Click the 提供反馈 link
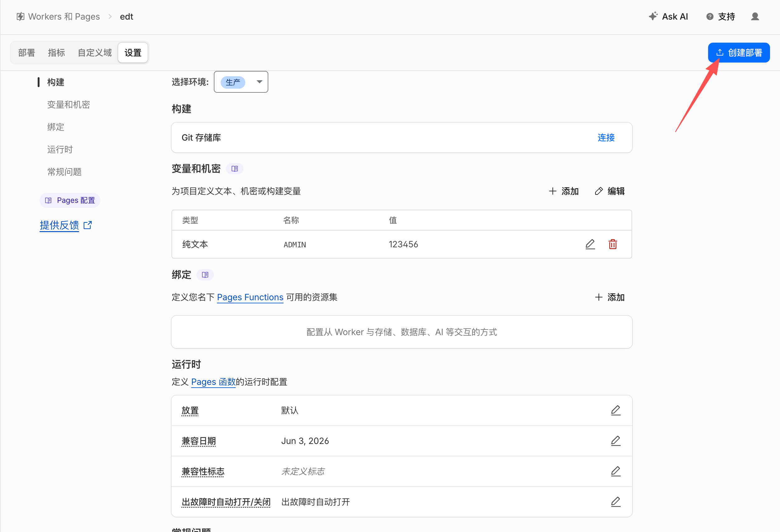This screenshot has width=780, height=532. pyautogui.click(x=59, y=225)
